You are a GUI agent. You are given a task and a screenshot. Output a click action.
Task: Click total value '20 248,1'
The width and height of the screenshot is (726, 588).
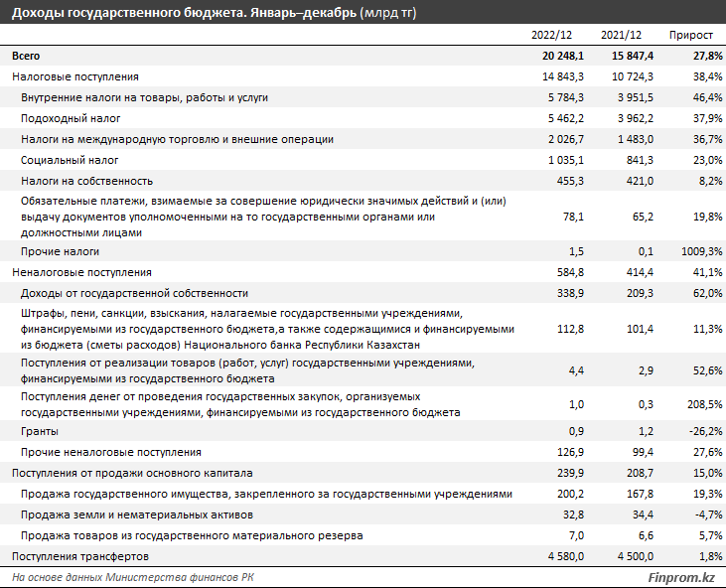coord(563,56)
